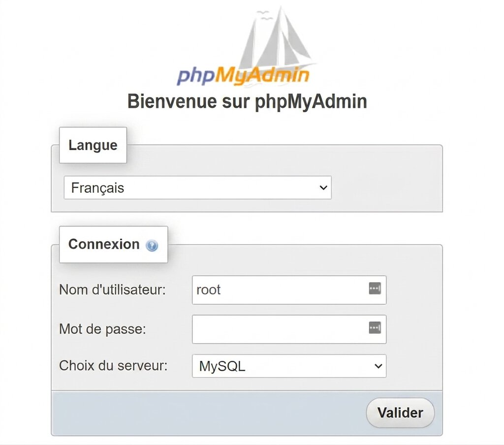Click password manager icon in password field
504x445 pixels.
click(375, 327)
